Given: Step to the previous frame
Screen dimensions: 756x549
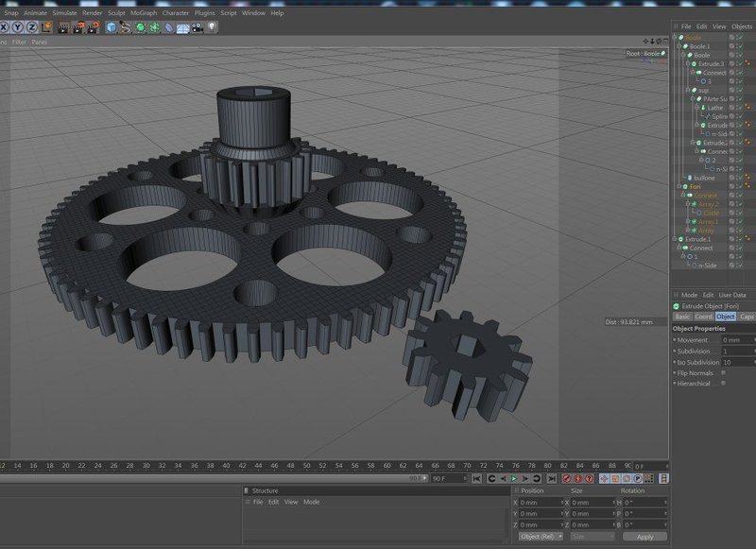Looking at the screenshot, I should pos(503,479).
